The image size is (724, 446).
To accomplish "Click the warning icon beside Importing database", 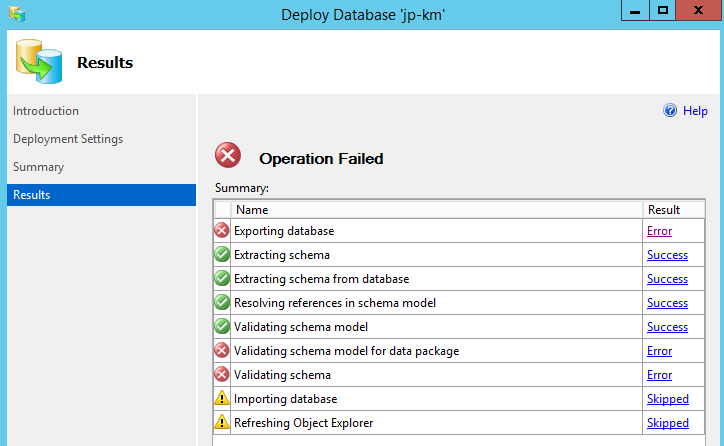I will (x=222, y=399).
